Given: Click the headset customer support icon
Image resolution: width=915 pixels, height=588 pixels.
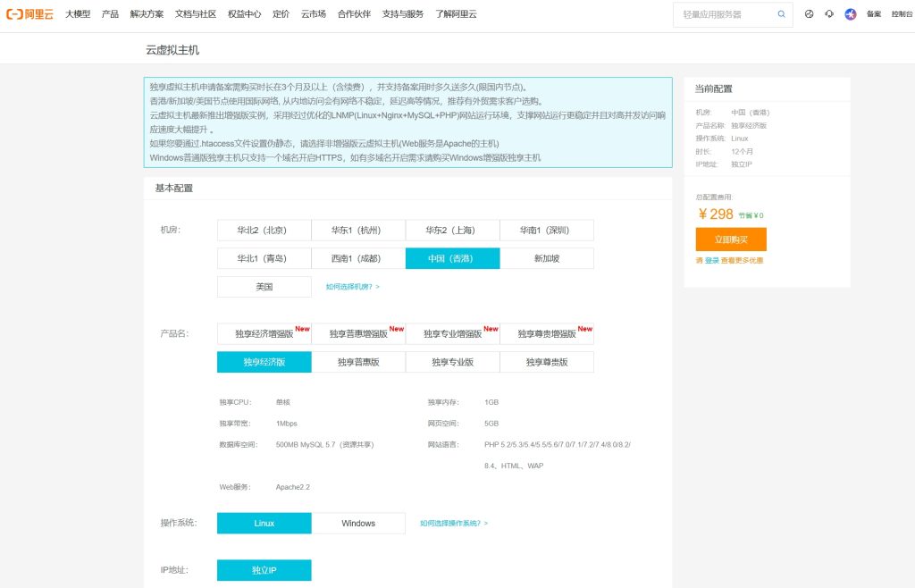Looking at the screenshot, I should (829, 14).
